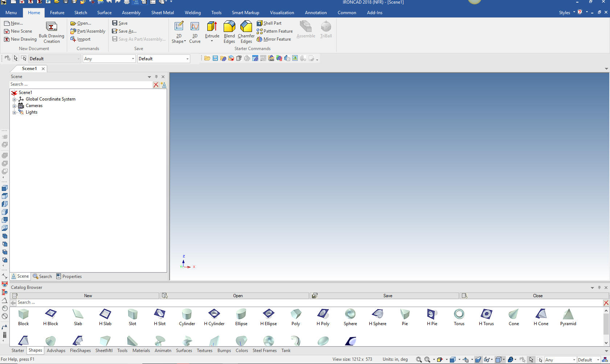Open the Menu tab
Viewport: 610px width, 364px height.
tap(11, 13)
